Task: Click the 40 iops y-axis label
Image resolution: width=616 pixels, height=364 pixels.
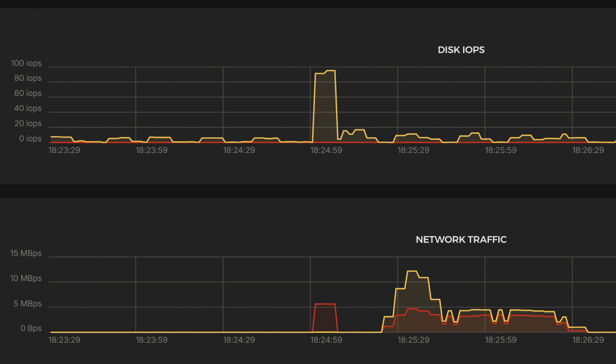Action: coord(28,108)
